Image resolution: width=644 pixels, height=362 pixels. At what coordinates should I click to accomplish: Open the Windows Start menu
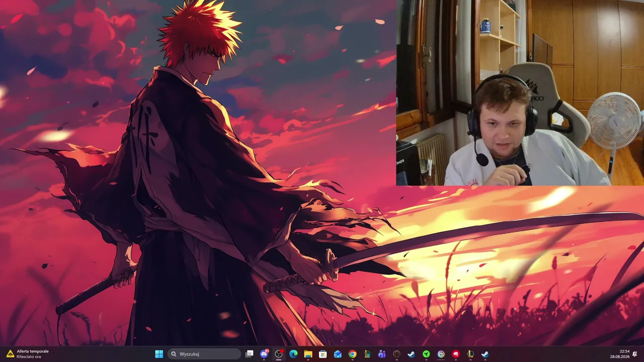point(159,354)
